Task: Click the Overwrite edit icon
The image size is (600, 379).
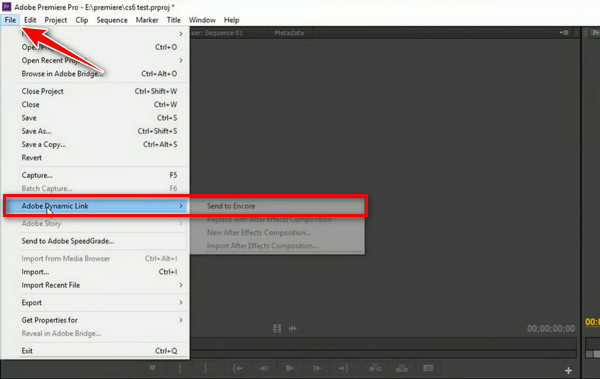Action: tap(402, 368)
